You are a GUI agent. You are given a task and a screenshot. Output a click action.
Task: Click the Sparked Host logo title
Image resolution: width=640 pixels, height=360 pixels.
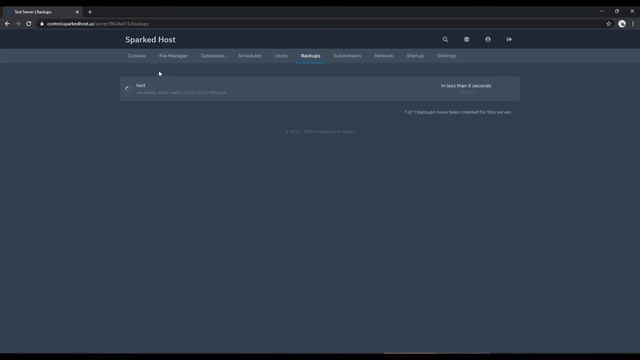click(150, 40)
